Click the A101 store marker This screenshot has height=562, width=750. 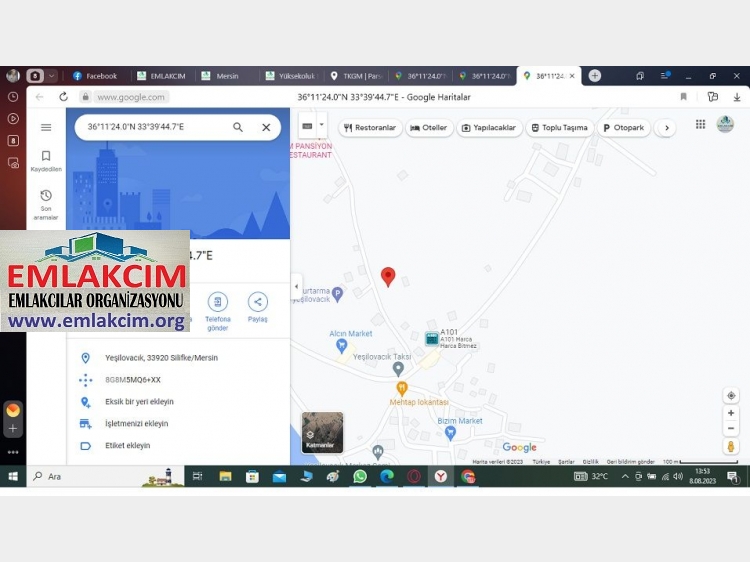coord(432,339)
